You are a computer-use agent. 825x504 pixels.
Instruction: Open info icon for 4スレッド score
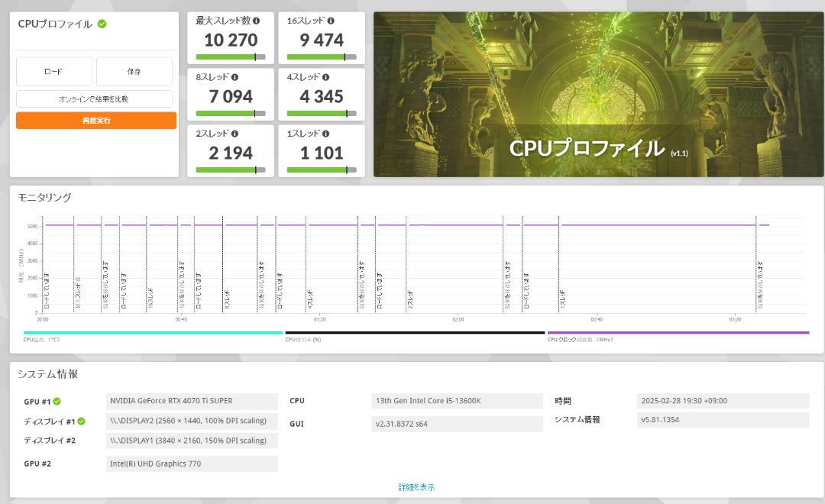point(326,77)
